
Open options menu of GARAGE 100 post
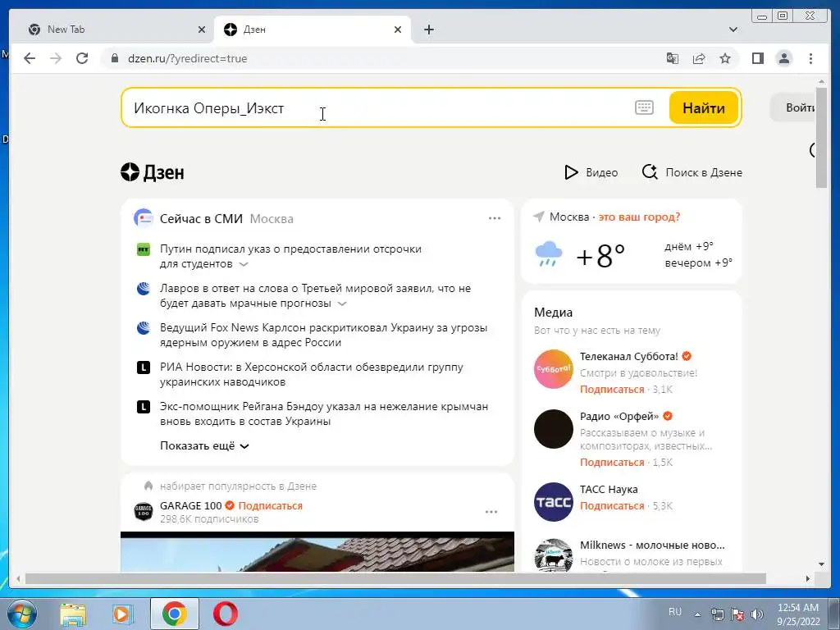click(491, 512)
